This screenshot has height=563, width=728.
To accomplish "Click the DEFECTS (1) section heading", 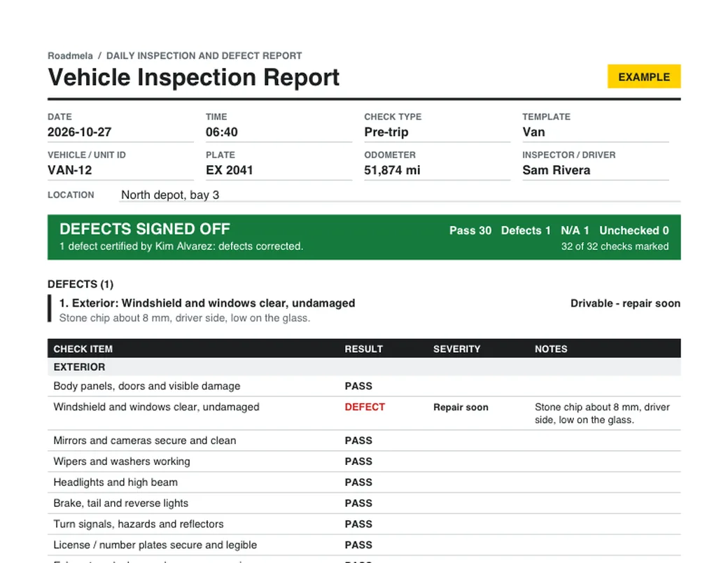I will click(80, 284).
